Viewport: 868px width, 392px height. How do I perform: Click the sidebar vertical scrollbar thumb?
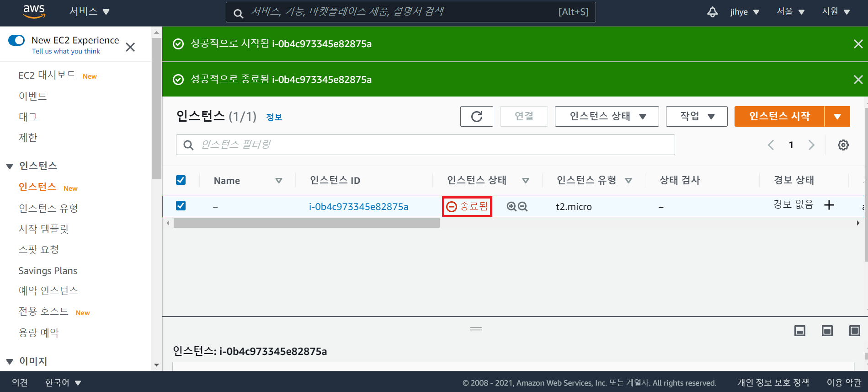pos(156,109)
